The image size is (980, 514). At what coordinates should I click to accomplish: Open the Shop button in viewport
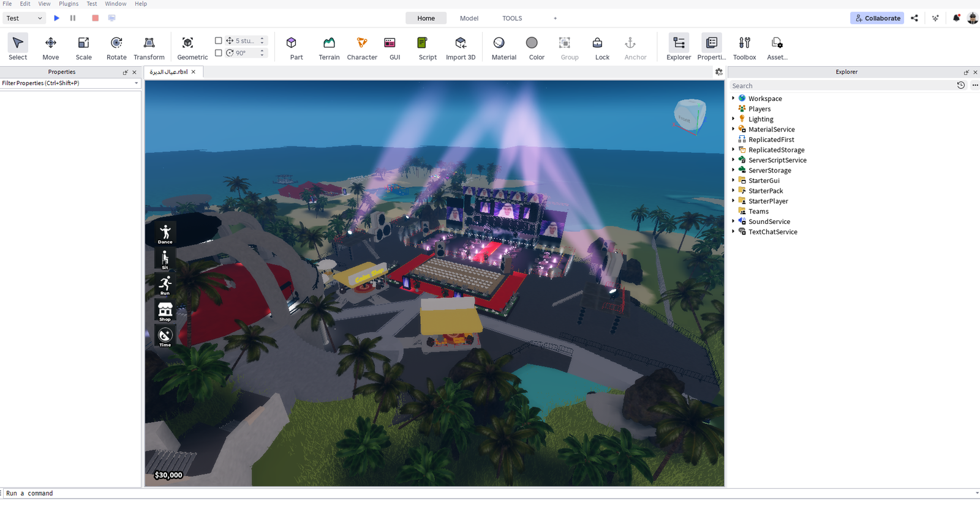pyautogui.click(x=165, y=311)
